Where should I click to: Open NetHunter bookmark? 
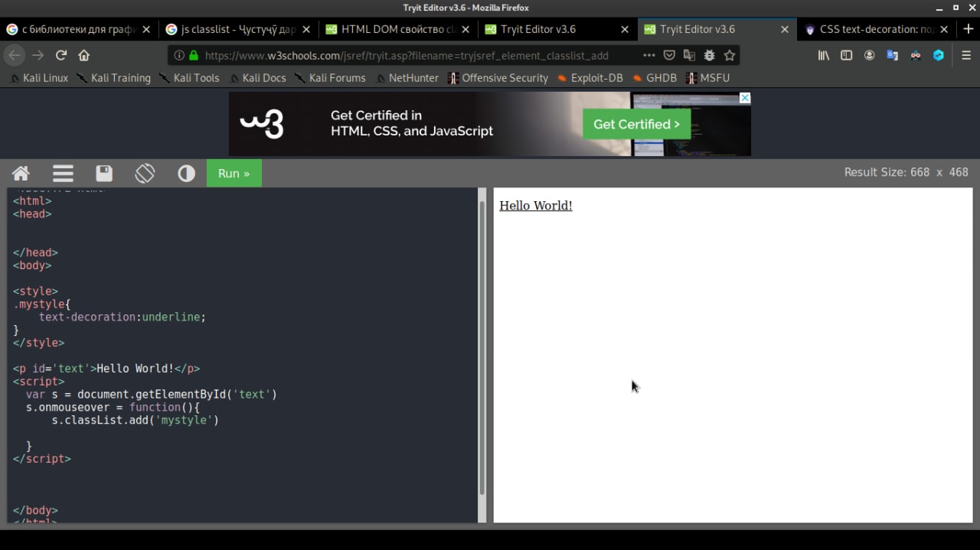406,78
